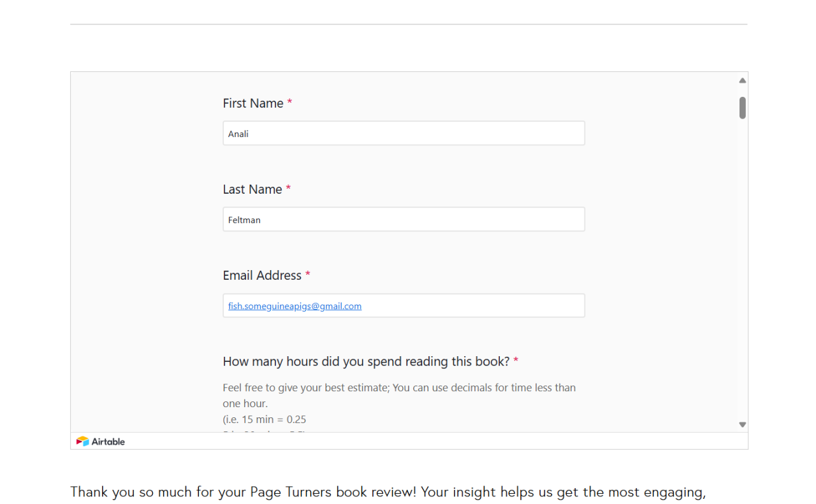Click the scroll up arrow in the form

coord(742,81)
